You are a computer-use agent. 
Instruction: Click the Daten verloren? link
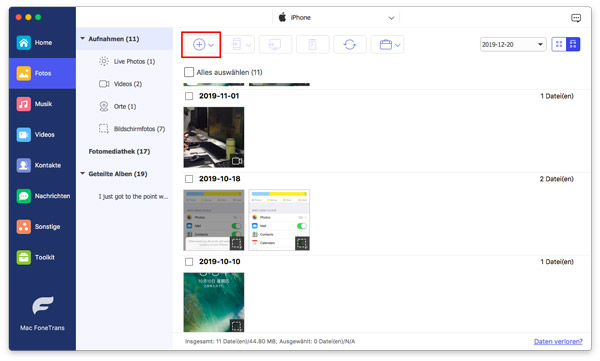(x=558, y=341)
